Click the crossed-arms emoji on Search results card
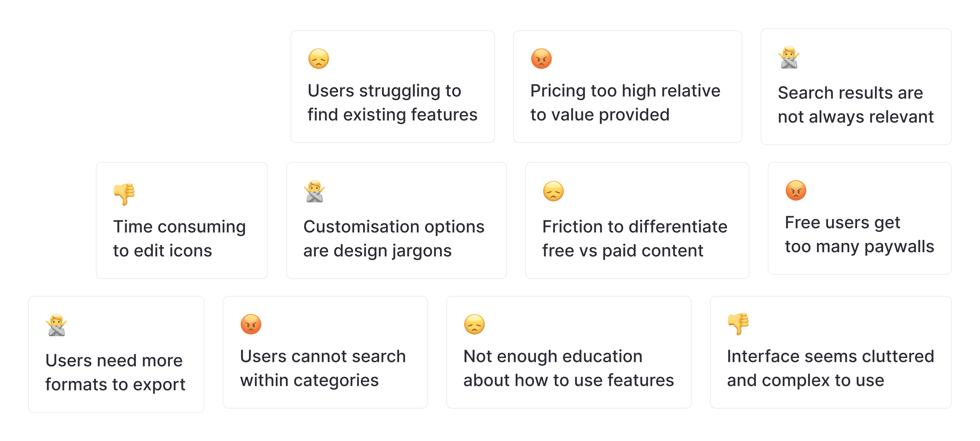This screenshot has height=441, width=980. tap(789, 57)
